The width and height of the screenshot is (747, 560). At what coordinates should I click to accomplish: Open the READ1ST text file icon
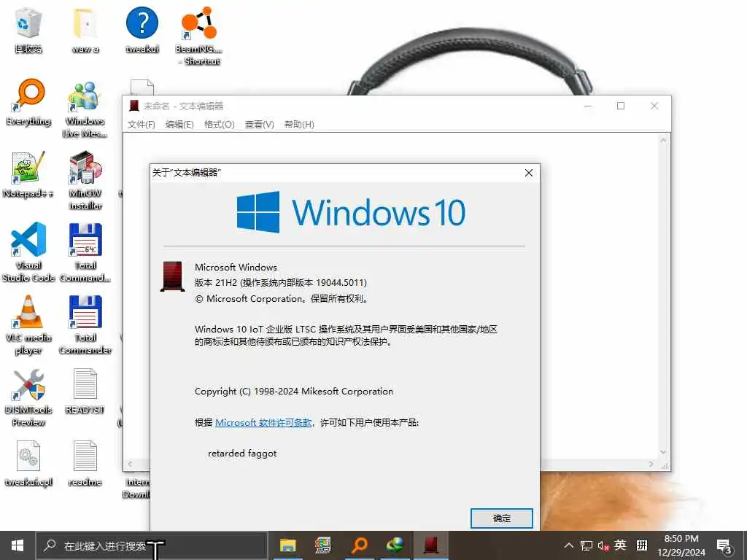point(85,392)
